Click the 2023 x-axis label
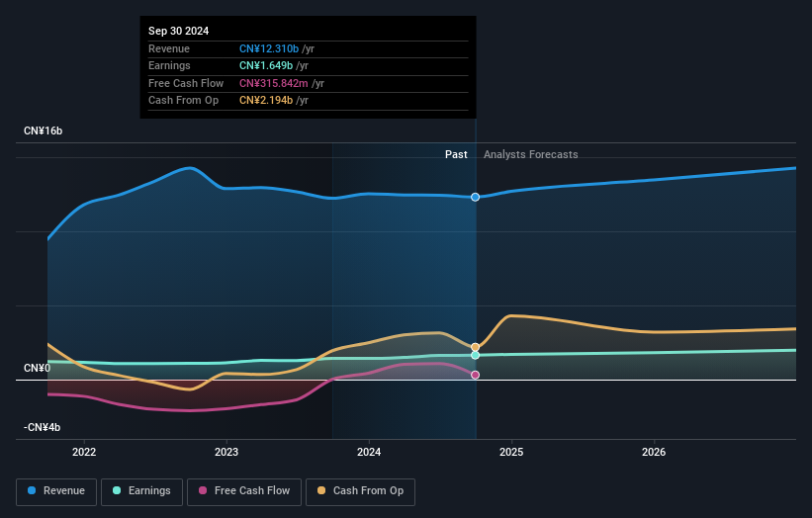The height and width of the screenshot is (518, 812). (x=226, y=453)
